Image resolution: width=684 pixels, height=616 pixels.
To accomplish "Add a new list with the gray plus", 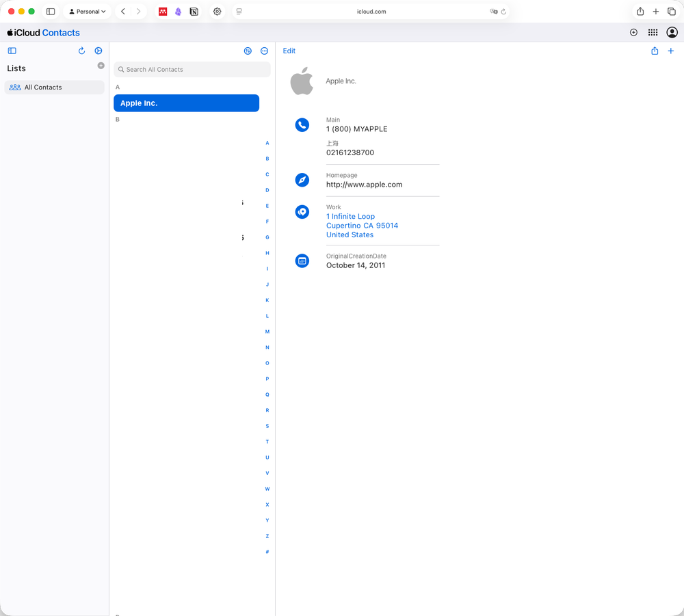I will [x=101, y=66].
